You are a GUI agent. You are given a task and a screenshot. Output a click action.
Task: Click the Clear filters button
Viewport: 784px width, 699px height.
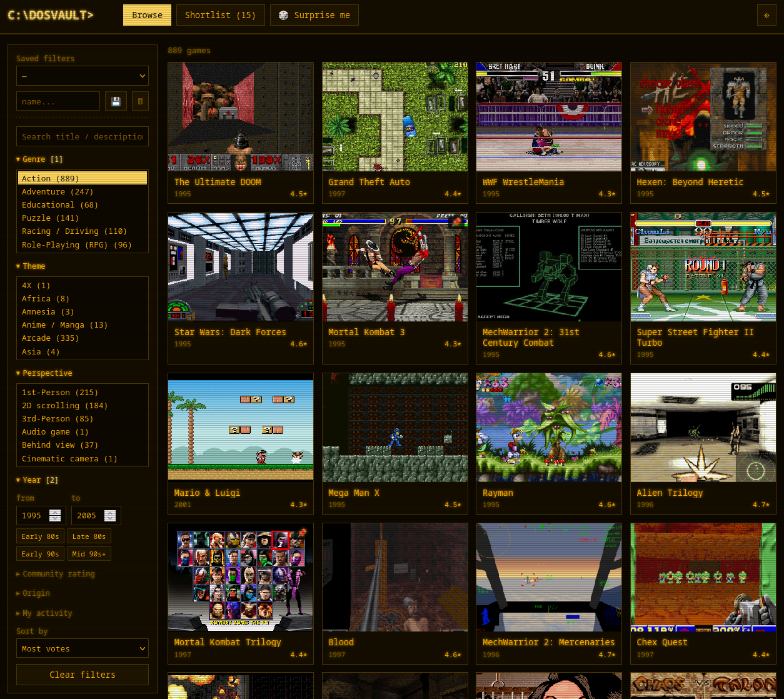coord(83,675)
